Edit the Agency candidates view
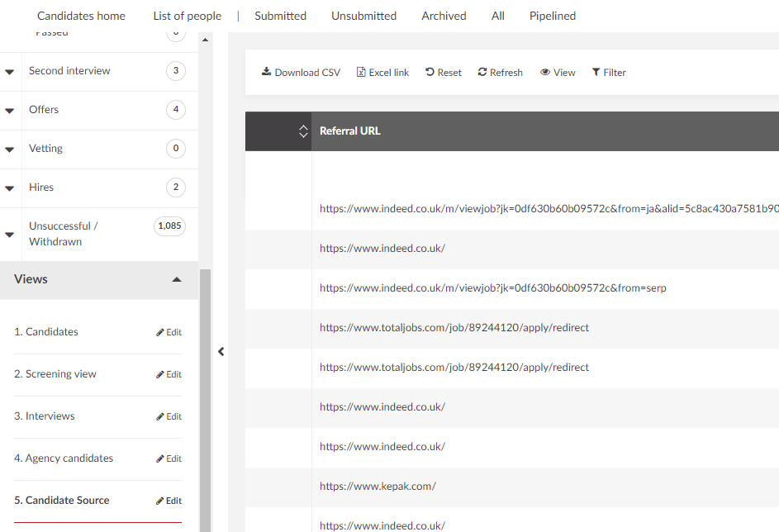This screenshot has width=779, height=532. [x=169, y=458]
